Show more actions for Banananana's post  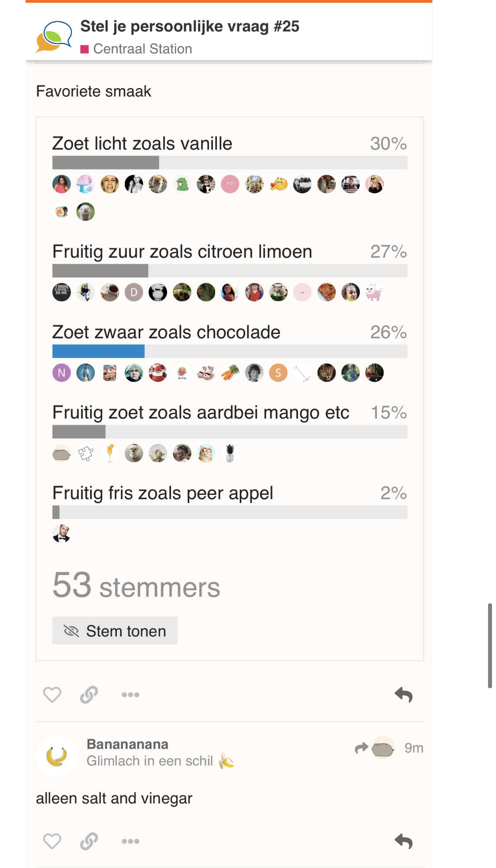131,841
